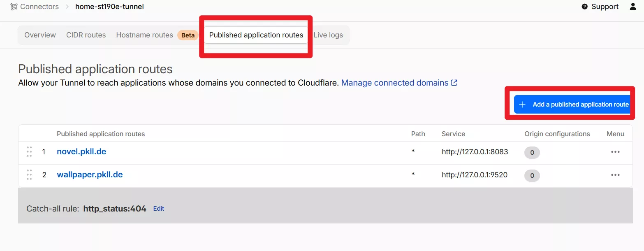644x251 pixels.
Task: Click the plus icon on the add route button
Action: pyautogui.click(x=522, y=105)
